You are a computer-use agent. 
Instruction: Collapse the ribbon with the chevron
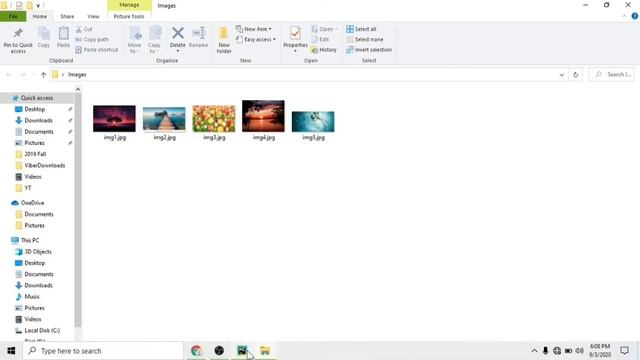point(624,16)
